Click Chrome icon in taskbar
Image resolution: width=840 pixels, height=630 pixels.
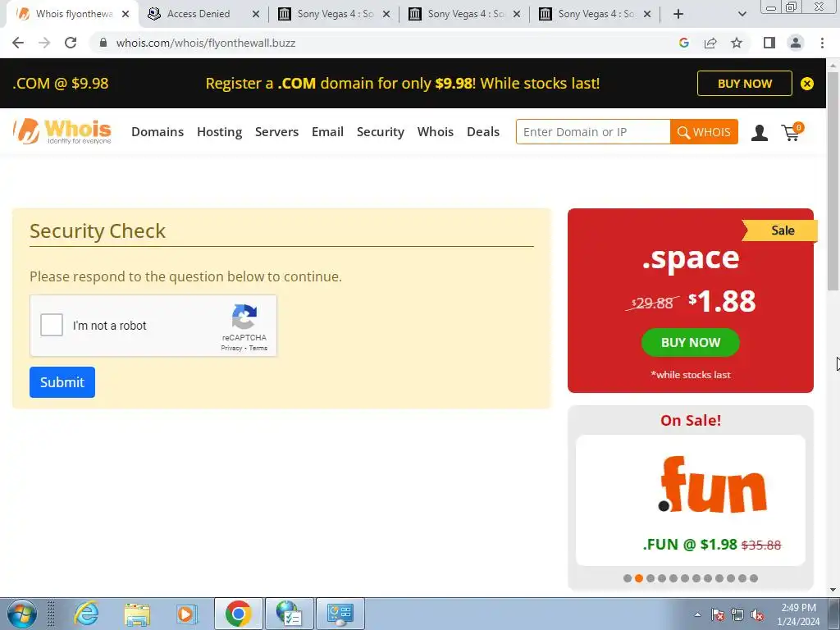point(239,614)
